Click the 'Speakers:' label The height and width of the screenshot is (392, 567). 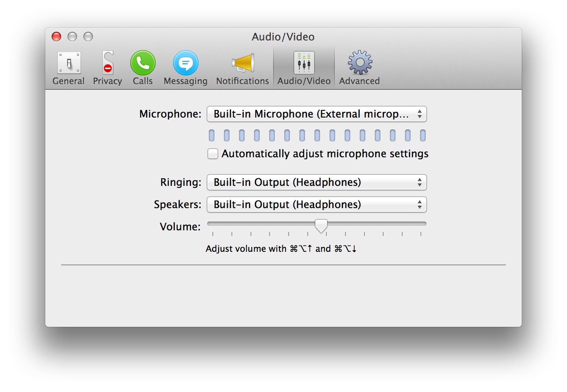click(x=177, y=205)
